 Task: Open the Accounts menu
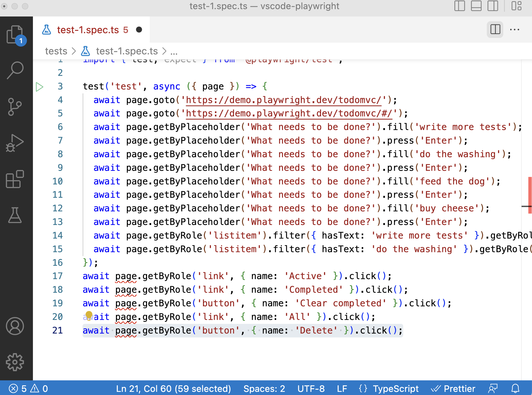pos(15,326)
